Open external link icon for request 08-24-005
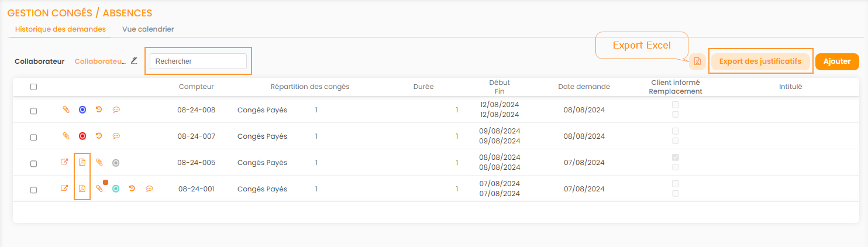 pos(64,163)
